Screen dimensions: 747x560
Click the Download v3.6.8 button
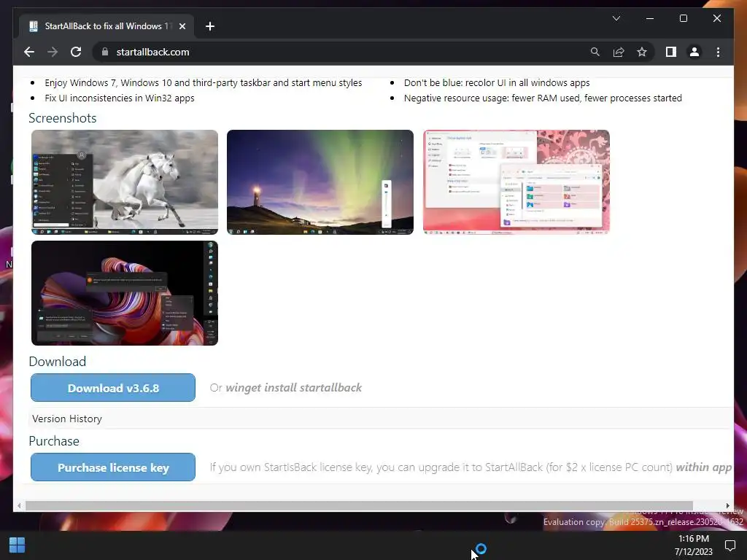113,388
